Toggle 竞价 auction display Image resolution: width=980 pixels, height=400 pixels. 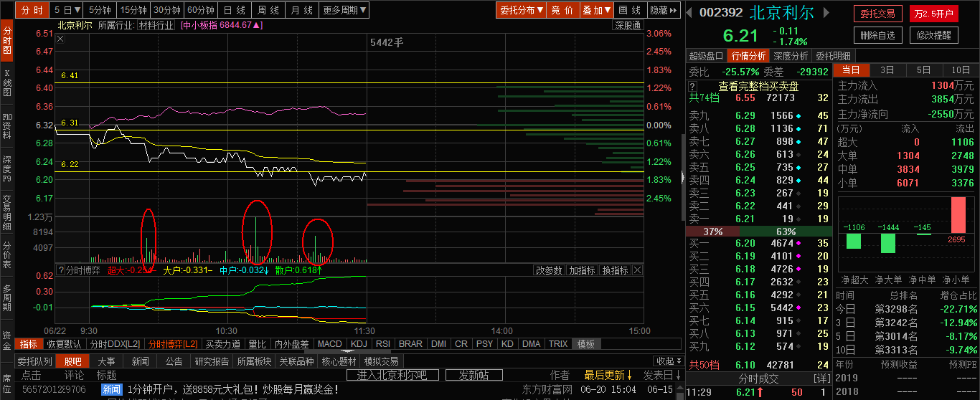[562, 10]
